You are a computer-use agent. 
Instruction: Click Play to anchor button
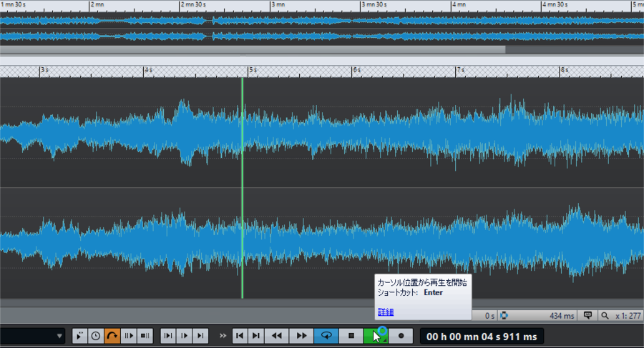200,336
